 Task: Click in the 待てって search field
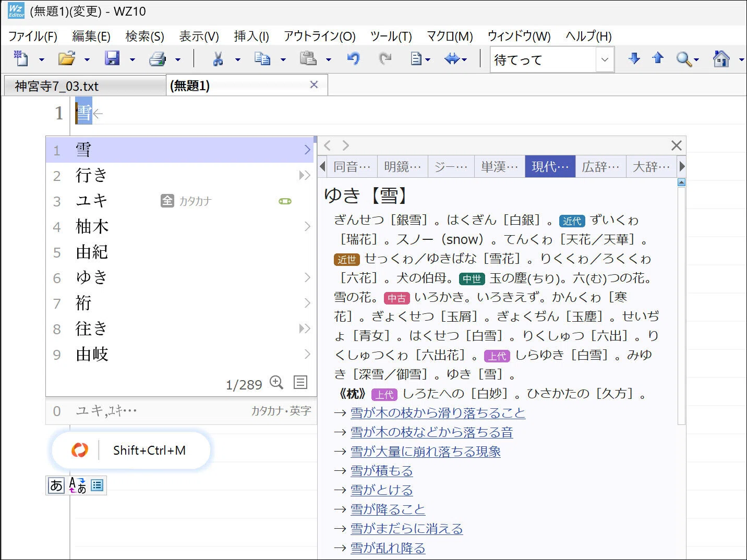(544, 59)
